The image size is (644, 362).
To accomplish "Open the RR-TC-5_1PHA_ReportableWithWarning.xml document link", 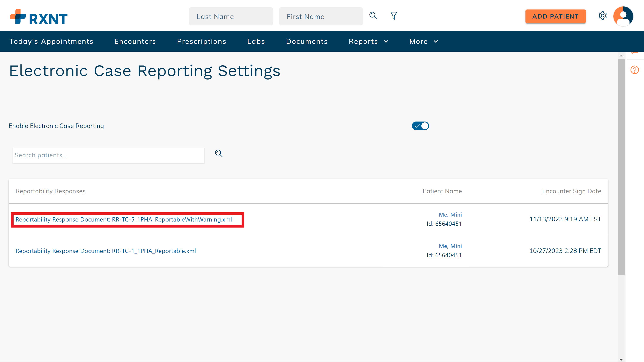I will coord(124,219).
